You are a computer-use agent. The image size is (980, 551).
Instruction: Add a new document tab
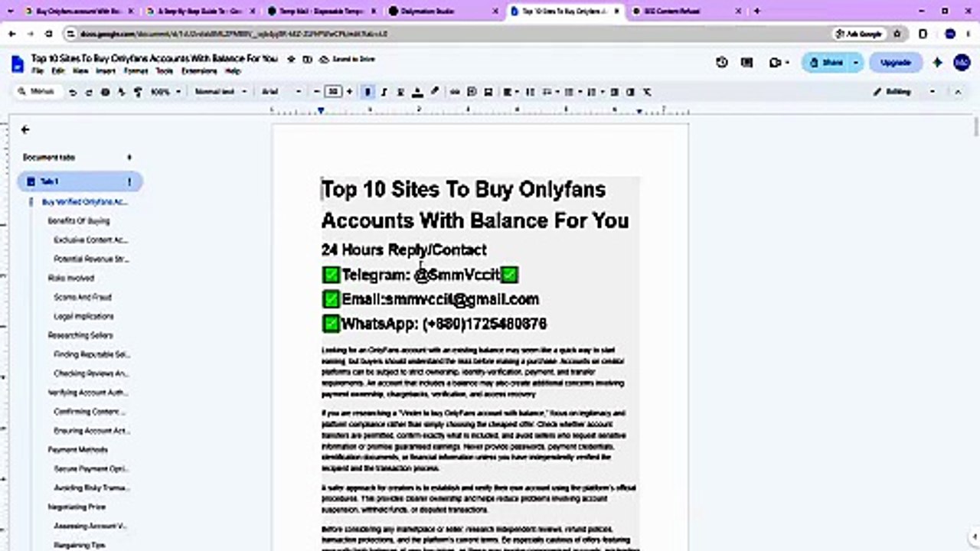pos(129,157)
